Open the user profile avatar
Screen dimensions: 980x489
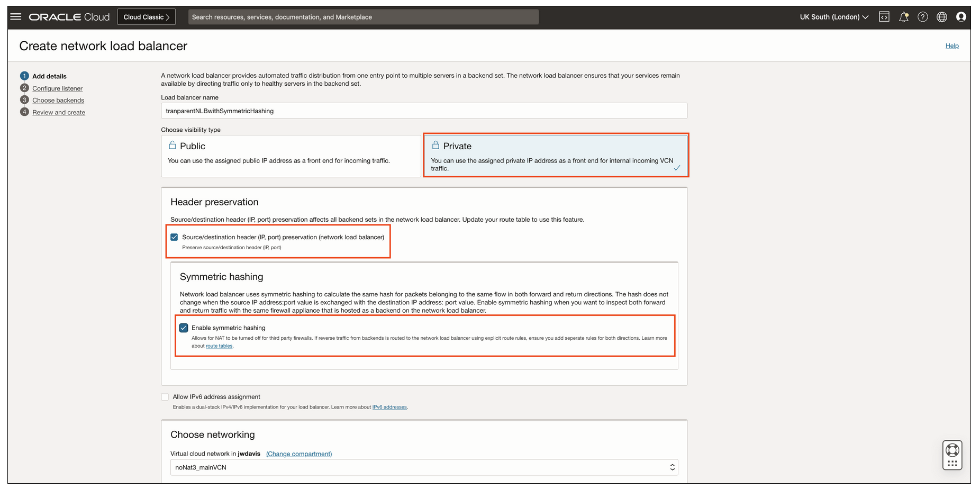click(961, 16)
